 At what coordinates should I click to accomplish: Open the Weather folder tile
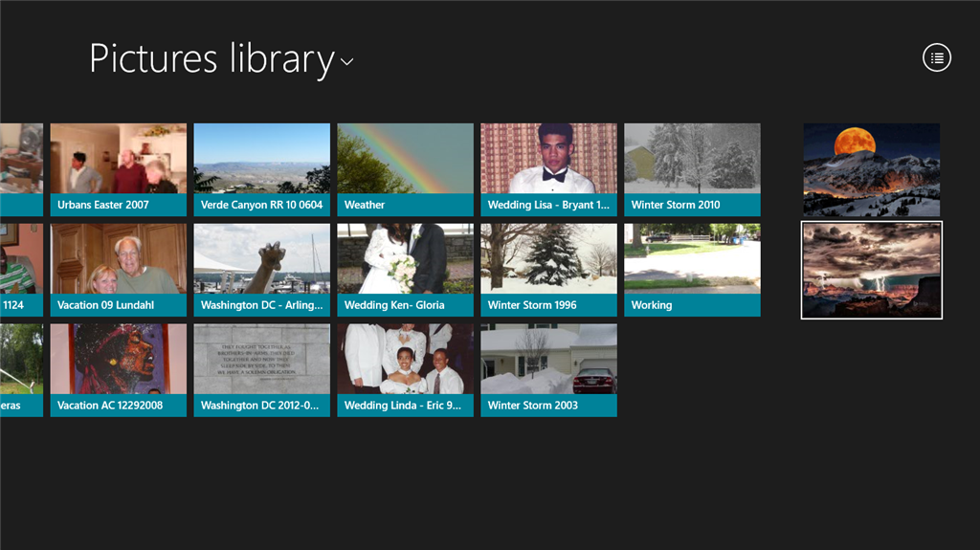405,169
